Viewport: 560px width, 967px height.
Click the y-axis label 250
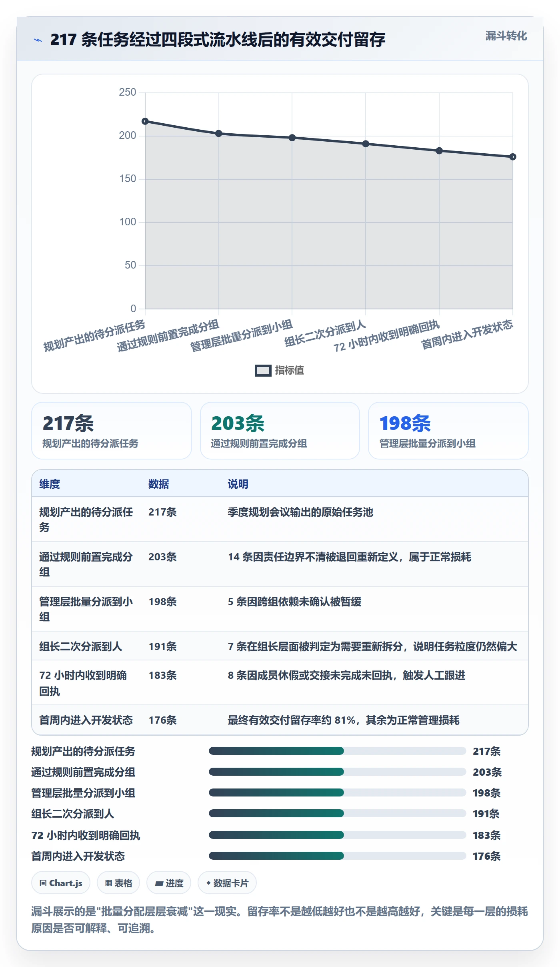(x=128, y=92)
